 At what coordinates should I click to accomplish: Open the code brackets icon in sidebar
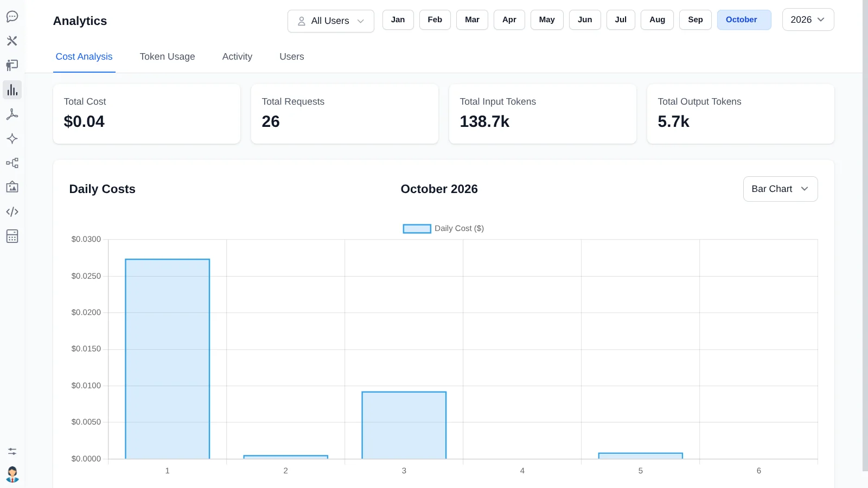click(12, 211)
